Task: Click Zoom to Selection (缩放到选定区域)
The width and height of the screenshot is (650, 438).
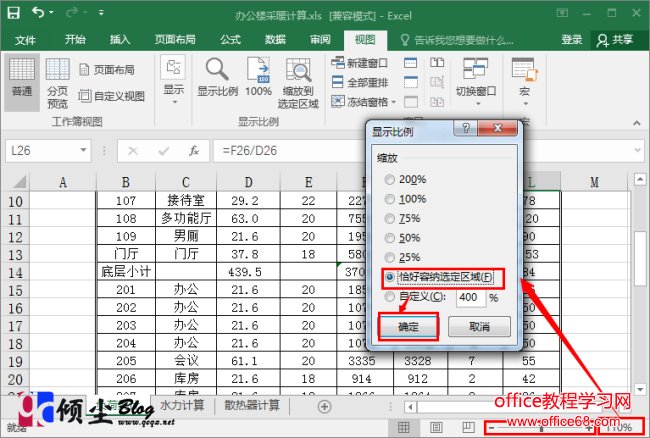Action: pos(298,83)
